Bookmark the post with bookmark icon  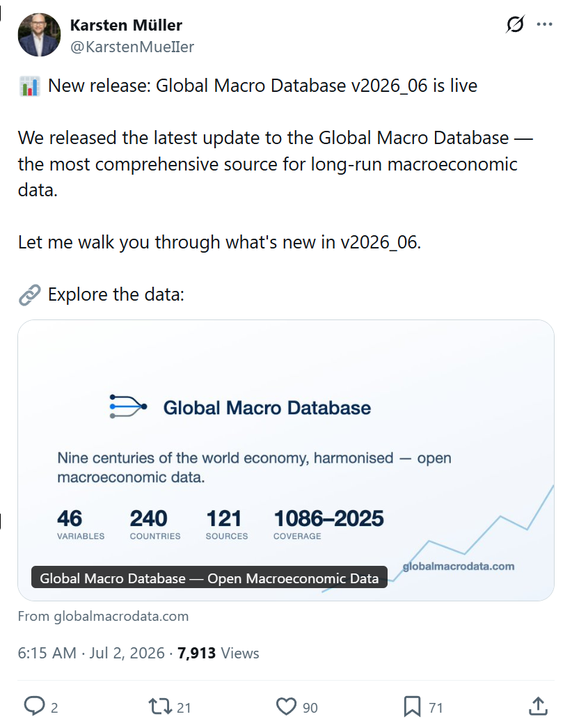tap(412, 706)
